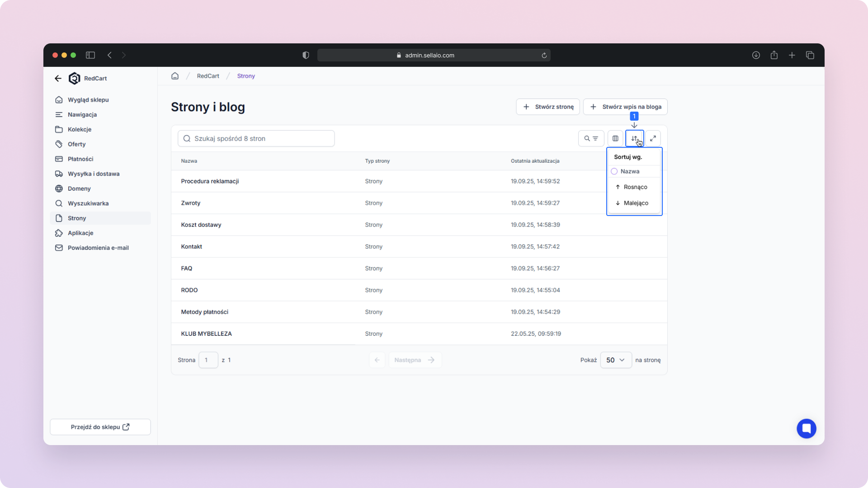The height and width of the screenshot is (488, 868).
Task: Reload the page with the refresh icon
Action: click(544, 56)
